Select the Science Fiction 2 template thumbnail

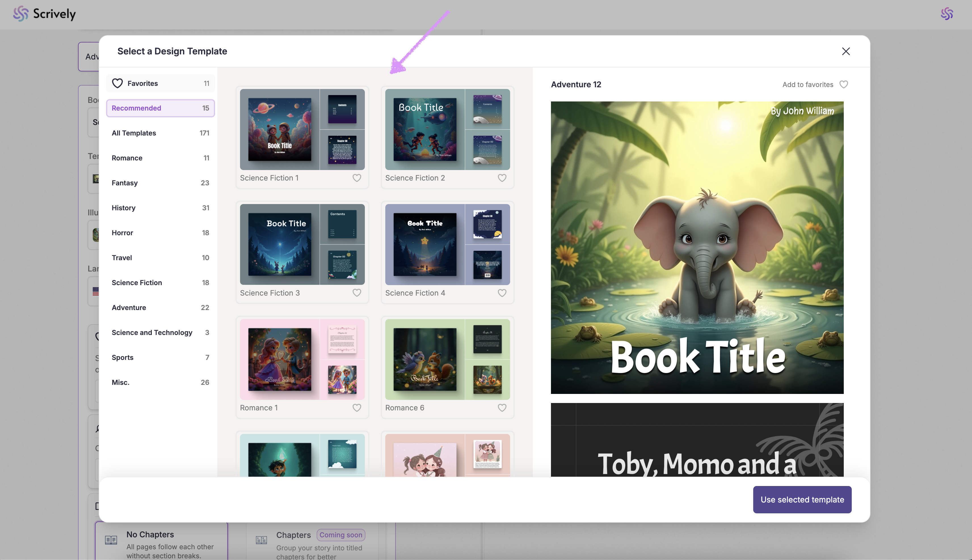(447, 129)
